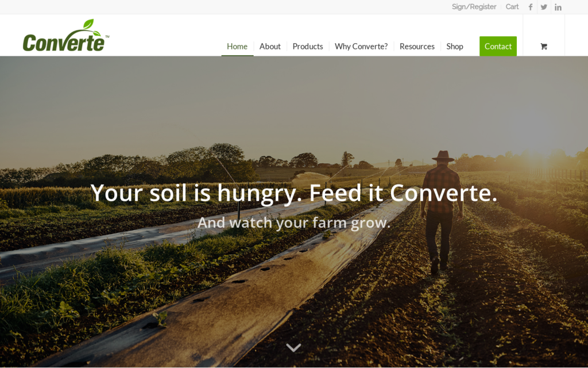Viewport: 588px width, 368px height.
Task: Open the Twitter social icon
Action: [544, 7]
